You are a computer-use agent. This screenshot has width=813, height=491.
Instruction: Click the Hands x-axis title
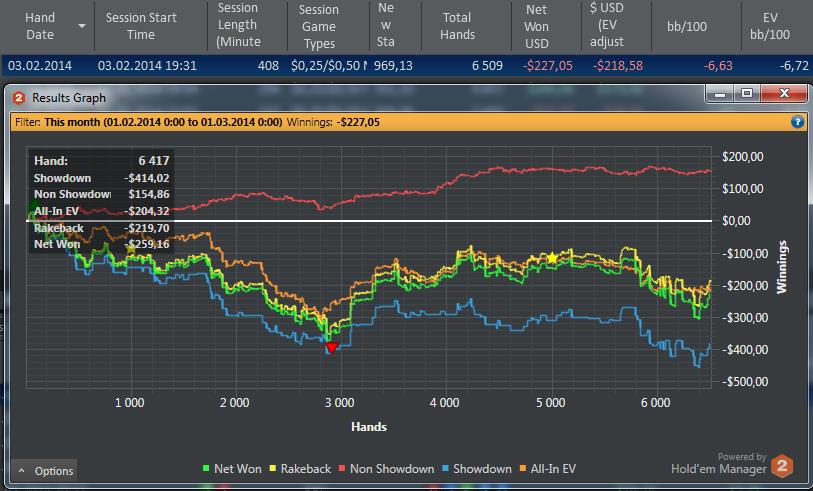(x=369, y=427)
